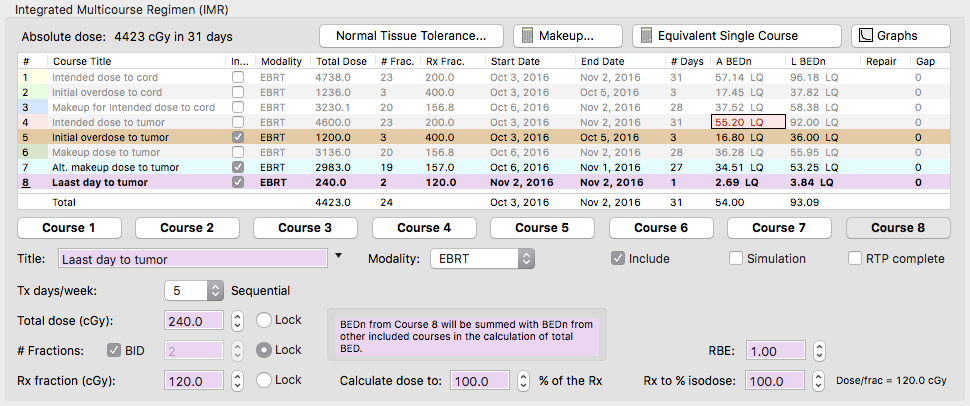Viewport: 970px width, 406px height.
Task: Click the Title text field
Action: (192, 259)
